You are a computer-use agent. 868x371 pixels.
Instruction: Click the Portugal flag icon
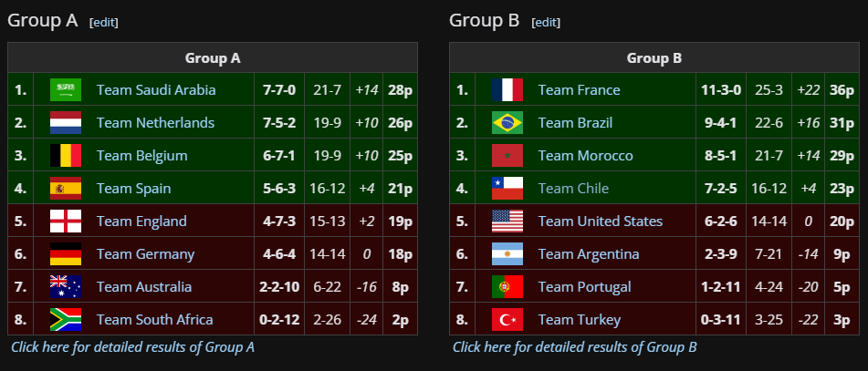click(507, 287)
